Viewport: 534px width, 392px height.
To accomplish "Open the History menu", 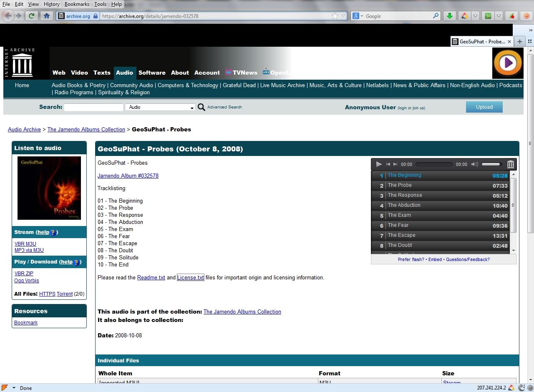I will click(x=51, y=4).
